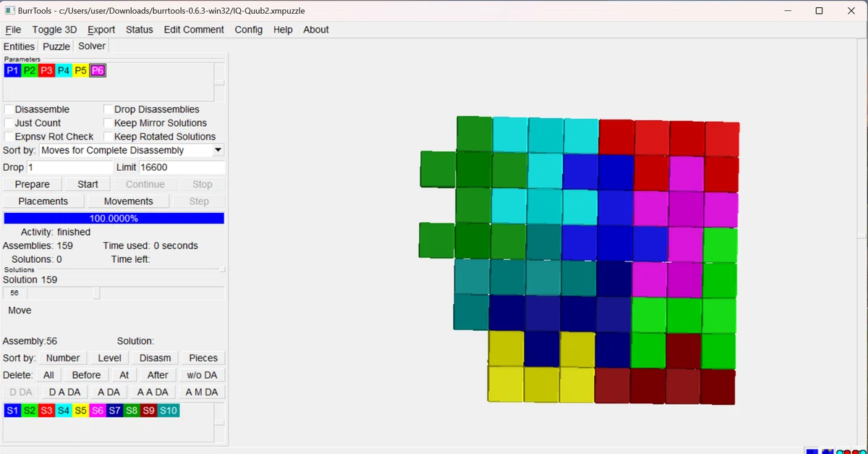The width and height of the screenshot is (868, 454).
Task: Click the Prepare button
Action: 33,185
